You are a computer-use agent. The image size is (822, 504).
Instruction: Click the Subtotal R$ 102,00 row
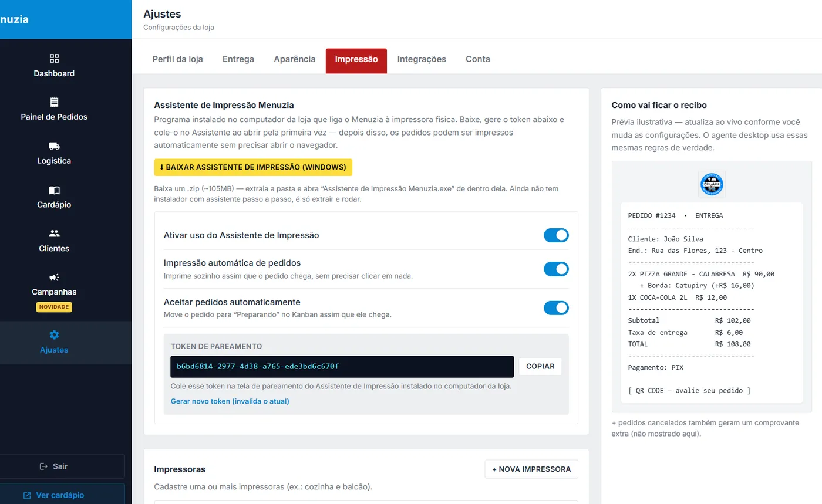[689, 321]
